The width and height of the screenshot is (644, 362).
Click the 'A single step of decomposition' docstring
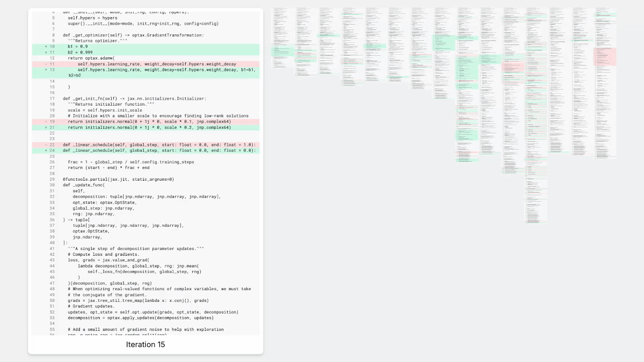pos(136,249)
